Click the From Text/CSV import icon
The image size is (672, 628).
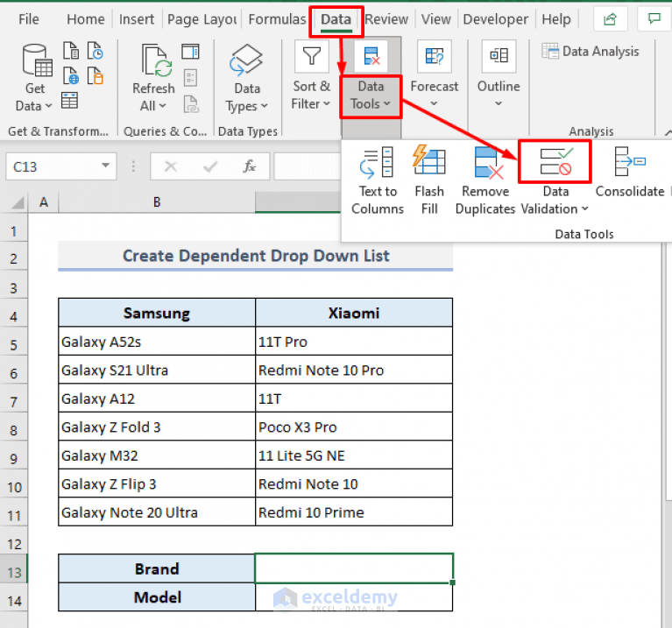point(71,51)
